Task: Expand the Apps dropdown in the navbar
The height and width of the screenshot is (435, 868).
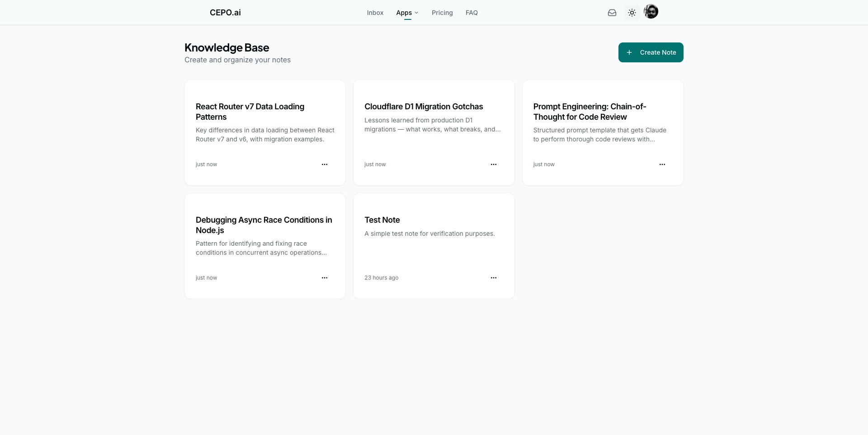Action: (x=407, y=13)
